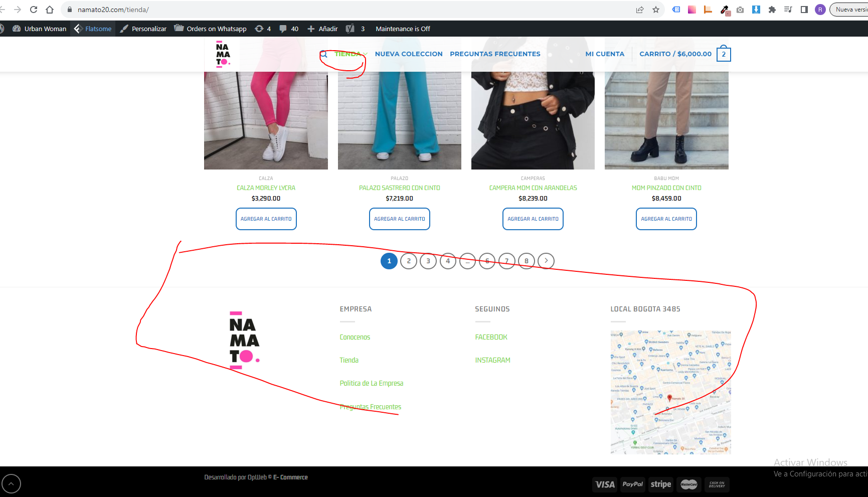Open Orders on Whatsapp admin item
Screen dimensions: 868x497
pos(211,29)
